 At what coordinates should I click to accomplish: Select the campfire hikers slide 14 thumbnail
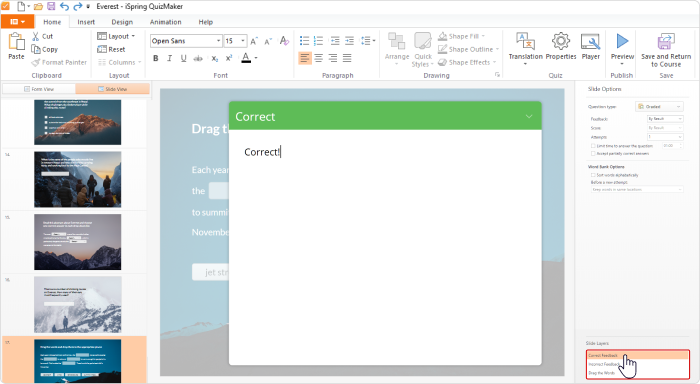click(78, 179)
